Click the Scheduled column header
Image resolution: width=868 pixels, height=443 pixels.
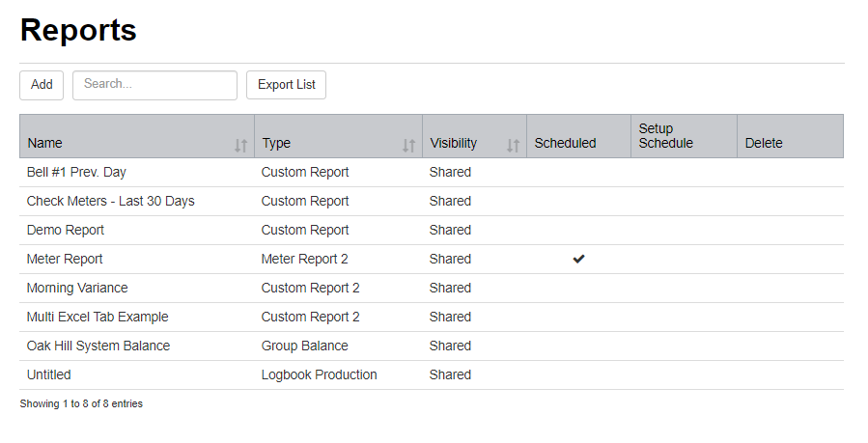(x=565, y=143)
